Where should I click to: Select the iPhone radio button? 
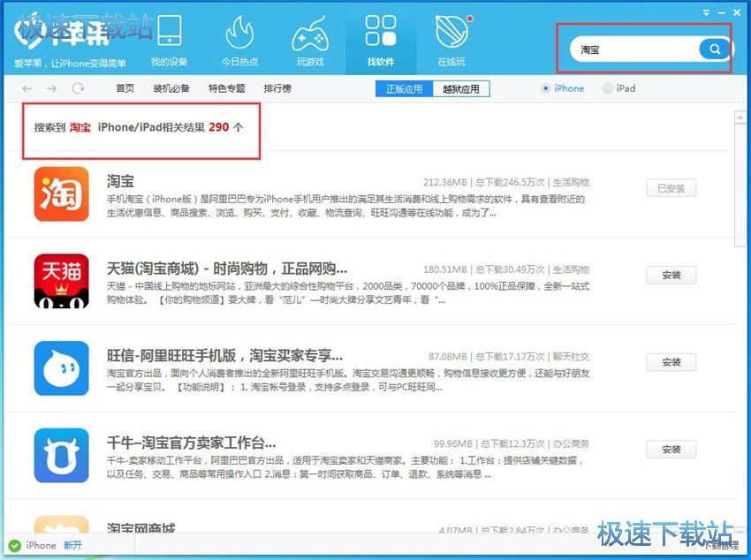[x=545, y=88]
